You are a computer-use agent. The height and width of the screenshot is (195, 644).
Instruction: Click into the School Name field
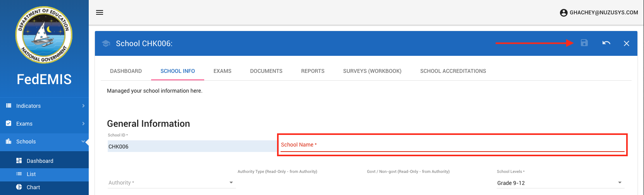point(452,145)
